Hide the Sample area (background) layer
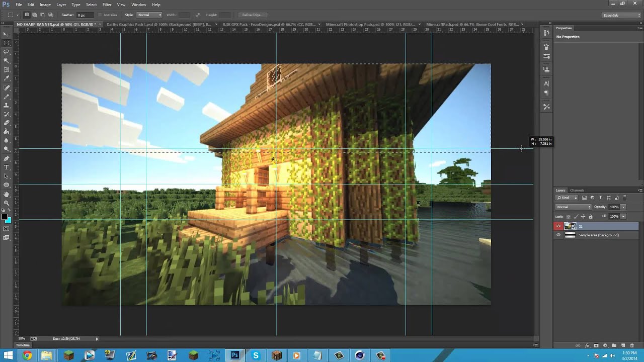The width and height of the screenshot is (644, 362). 558,235
